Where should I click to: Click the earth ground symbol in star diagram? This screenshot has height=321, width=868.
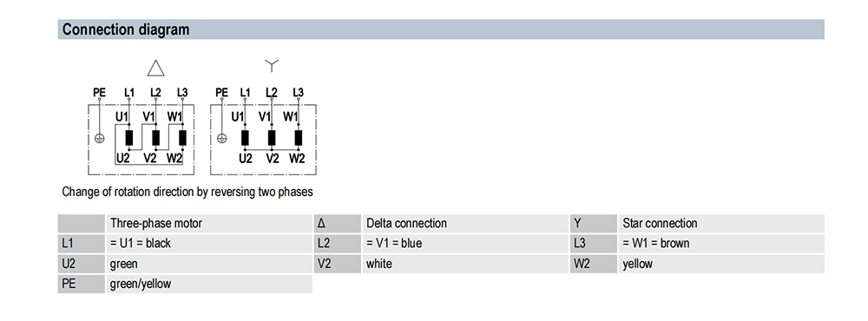click(x=222, y=138)
